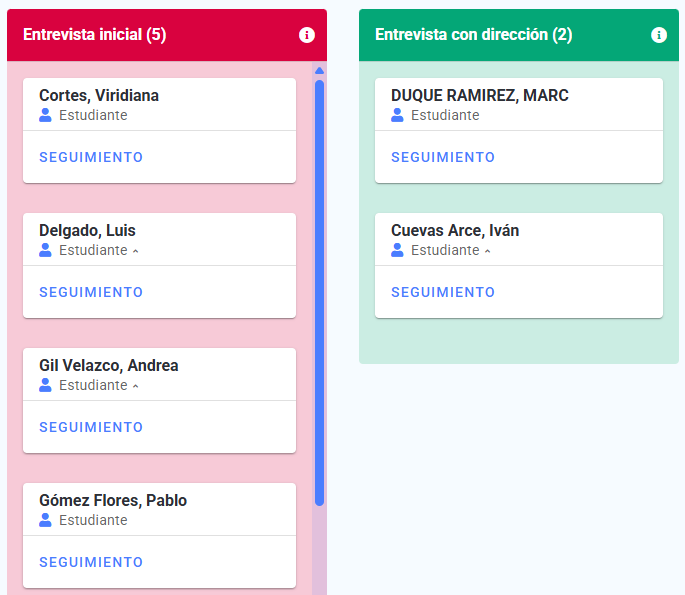Screen dimensions: 685x595
Task: Open Seguimiento for Cortes, Viridiana
Action: pyautogui.click(x=91, y=157)
